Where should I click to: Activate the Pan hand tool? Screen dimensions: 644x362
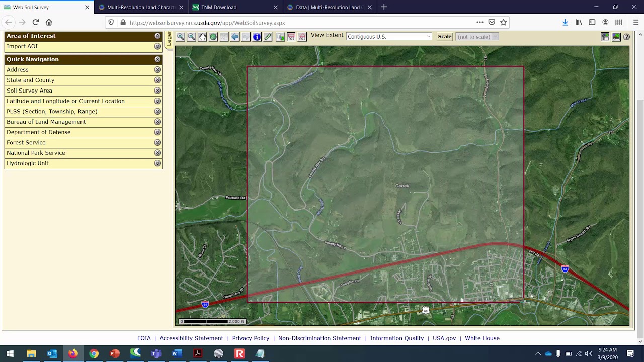[x=202, y=37]
